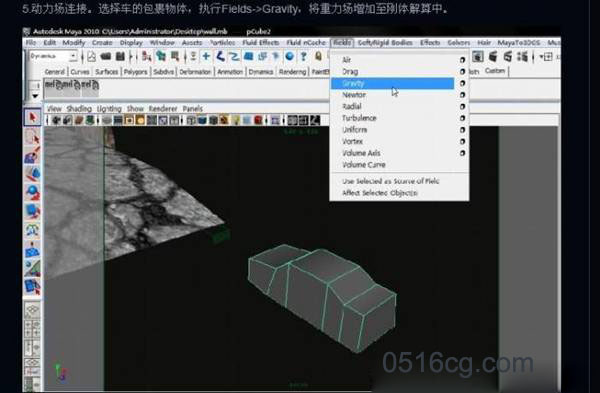Open Turbulence field option box
This screenshot has width=600, height=393.
tap(462, 118)
